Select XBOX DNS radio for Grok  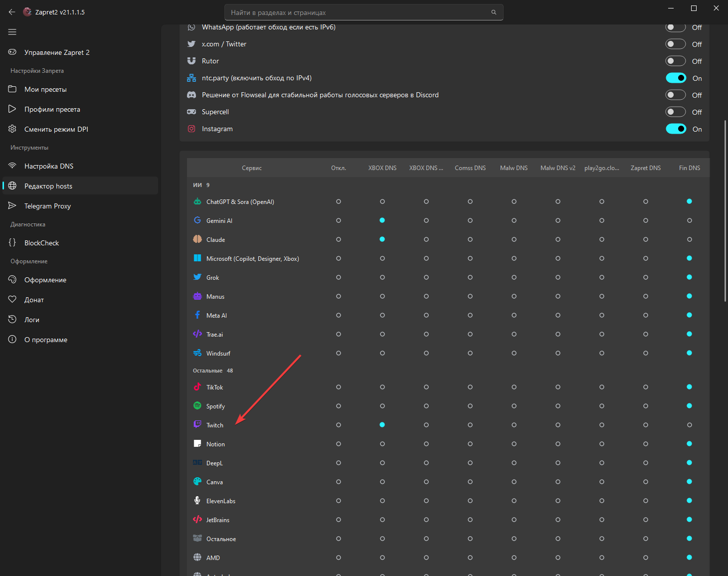tap(382, 277)
